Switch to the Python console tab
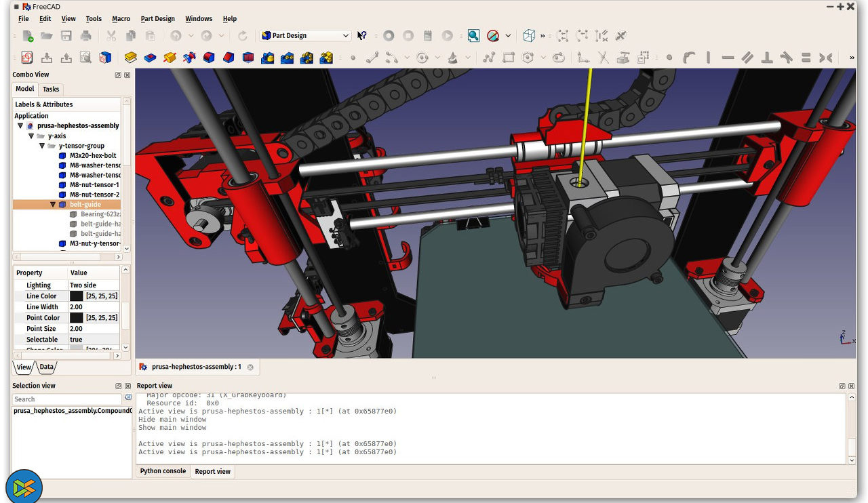Image resolution: width=868 pixels, height=503 pixels. [x=163, y=471]
